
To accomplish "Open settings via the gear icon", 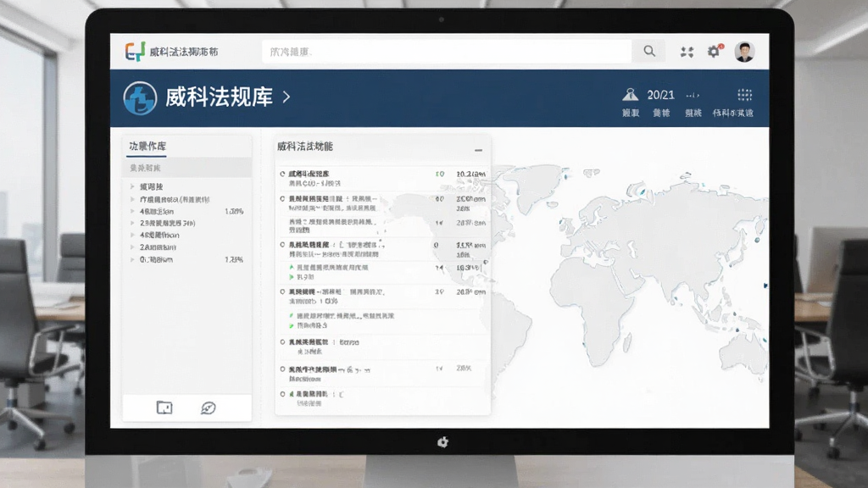I will coord(714,52).
